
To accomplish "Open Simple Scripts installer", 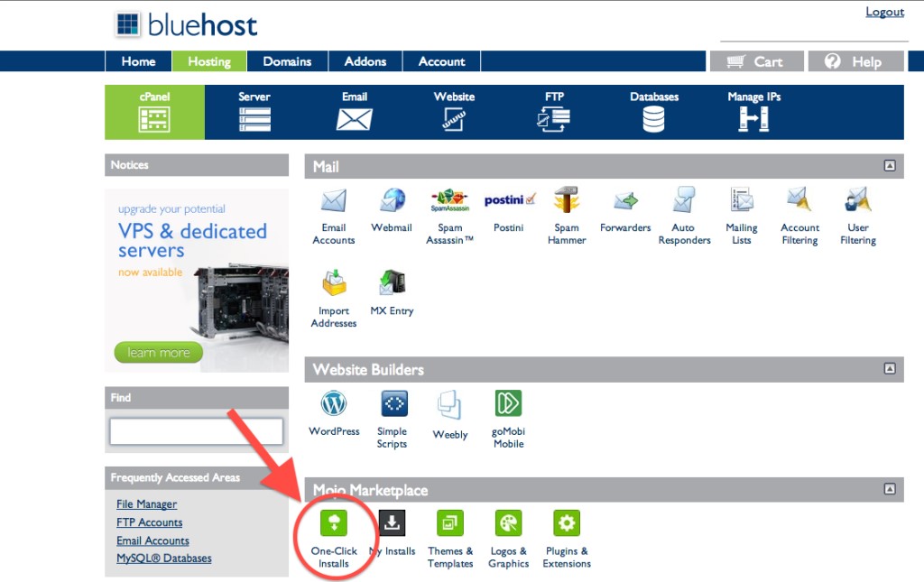I will tap(393, 420).
